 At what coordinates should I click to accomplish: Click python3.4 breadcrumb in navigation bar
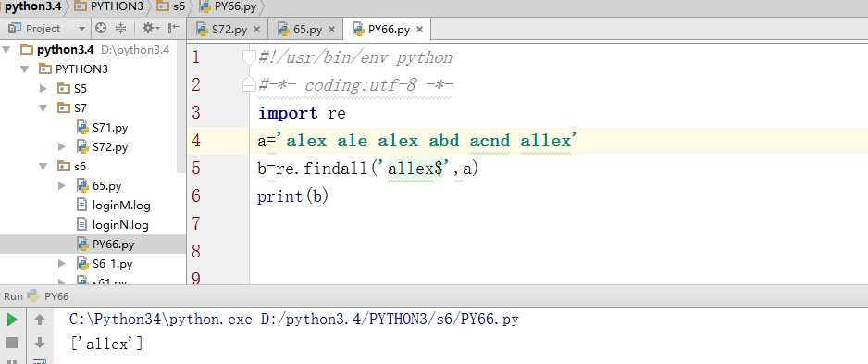(x=32, y=6)
